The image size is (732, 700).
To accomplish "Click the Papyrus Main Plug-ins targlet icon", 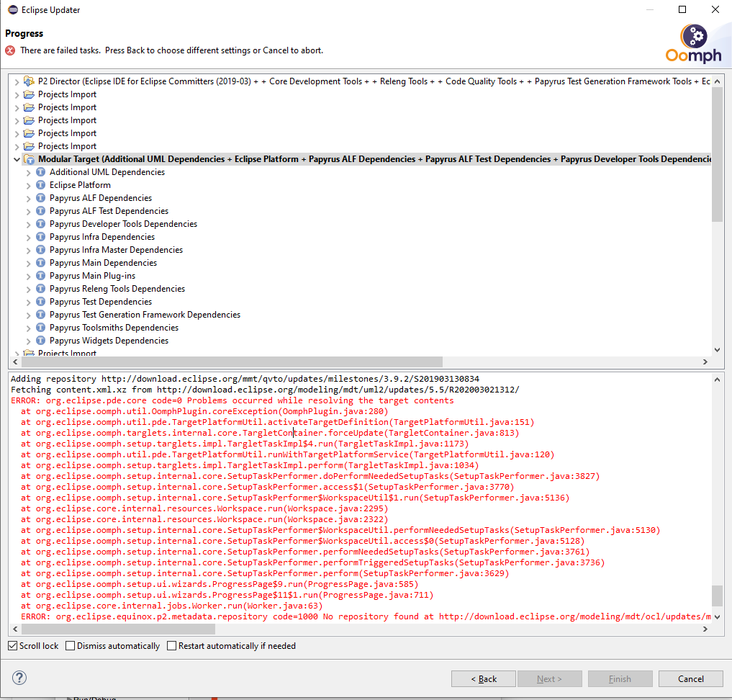I will (40, 276).
